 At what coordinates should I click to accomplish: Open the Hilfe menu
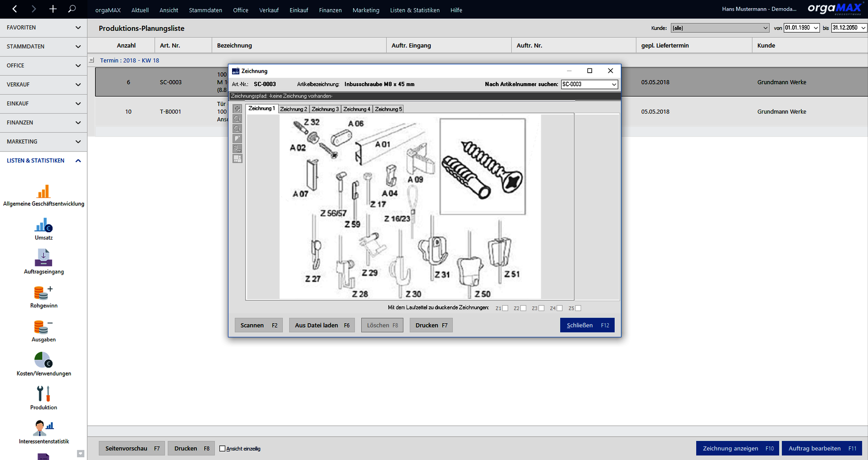456,10
